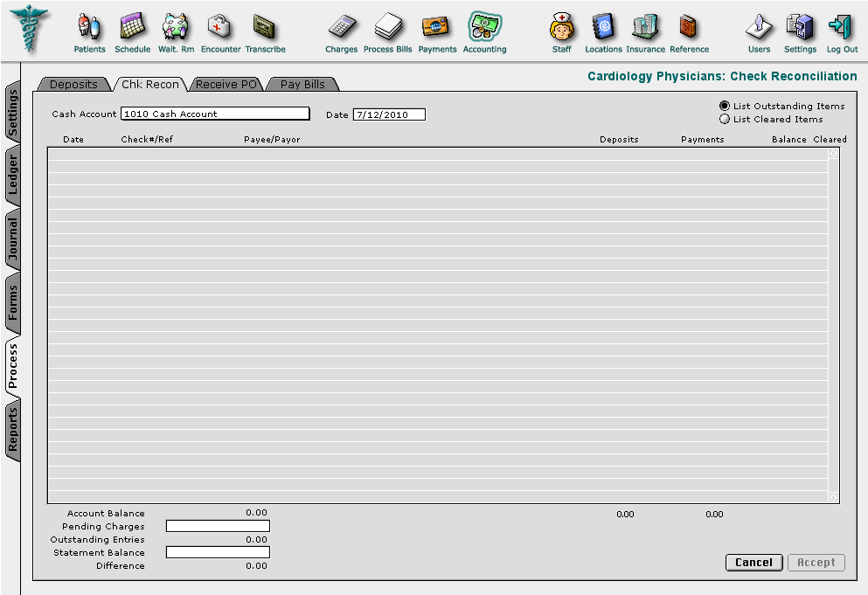Open the Charges calculator icon
Viewport: 868px width, 595px height.
[342, 27]
